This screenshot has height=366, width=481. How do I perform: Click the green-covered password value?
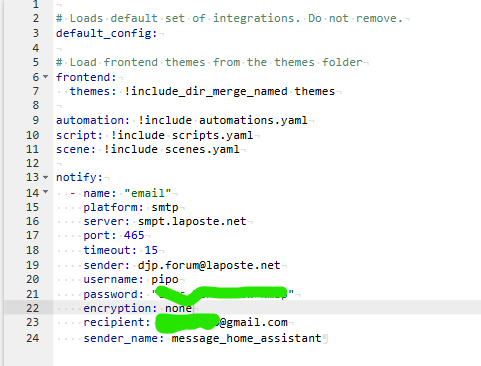(223, 294)
